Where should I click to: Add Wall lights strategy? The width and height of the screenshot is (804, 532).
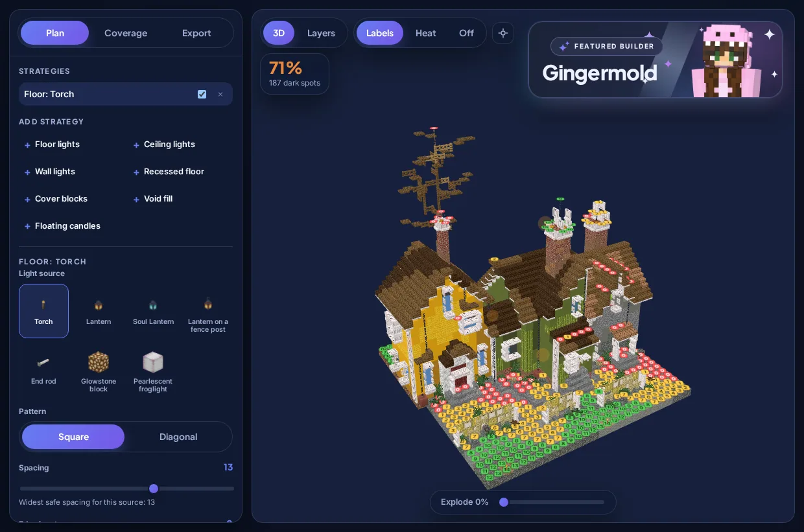[49, 172]
